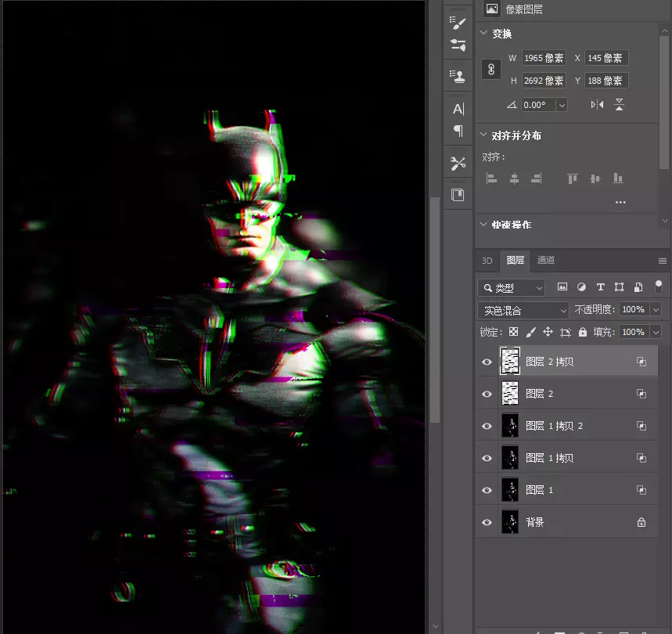
Task: Align bottom edges
Action: pos(617,178)
